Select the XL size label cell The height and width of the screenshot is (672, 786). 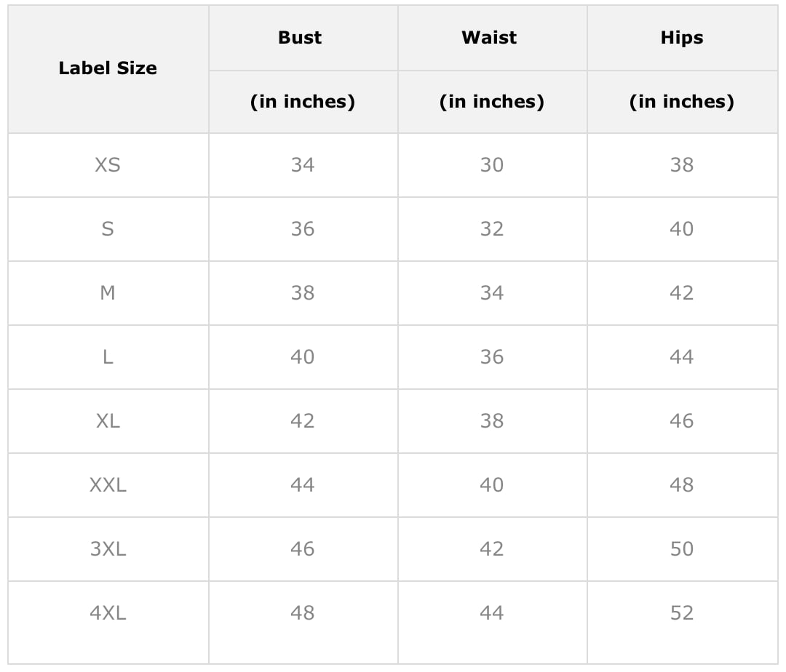(x=108, y=421)
